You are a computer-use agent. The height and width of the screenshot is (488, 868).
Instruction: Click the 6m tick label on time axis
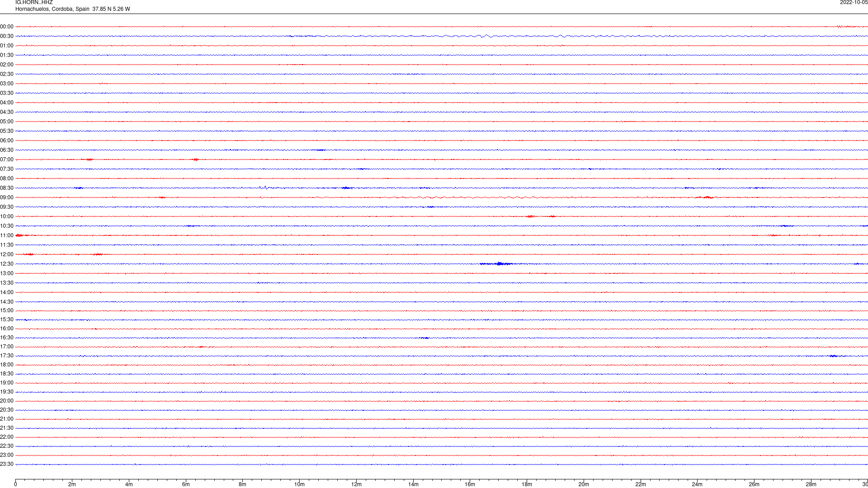(186, 484)
